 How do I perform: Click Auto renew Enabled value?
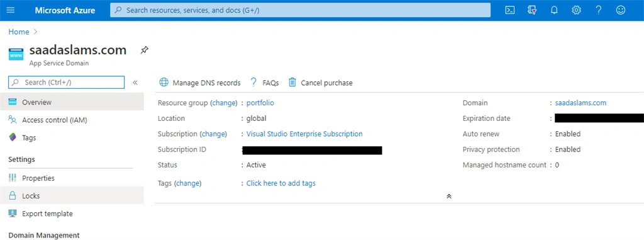[x=568, y=134]
